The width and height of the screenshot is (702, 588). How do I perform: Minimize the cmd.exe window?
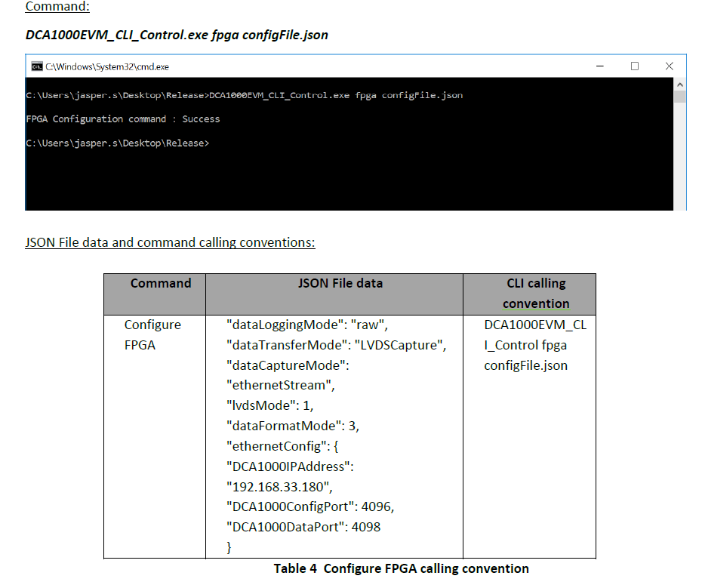pyautogui.click(x=600, y=66)
